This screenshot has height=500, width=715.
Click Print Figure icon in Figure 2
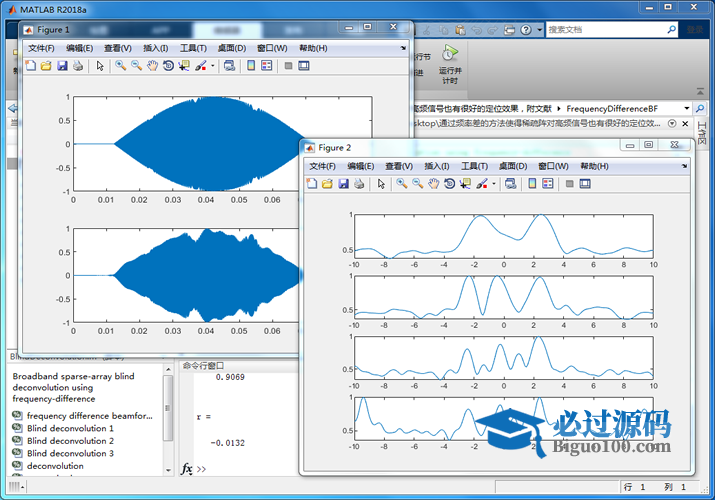click(x=359, y=184)
